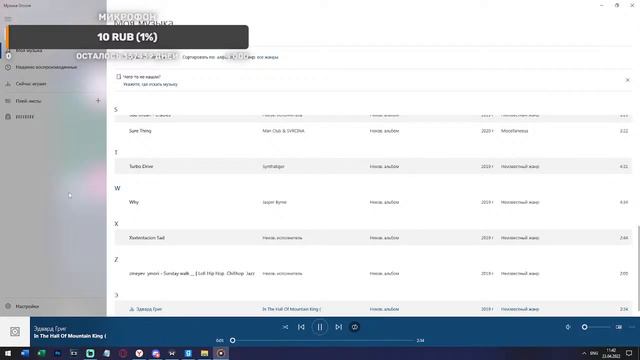Viewport: 640px width, 360px height.
Task: Skip to the previous track
Action: pos(301,327)
